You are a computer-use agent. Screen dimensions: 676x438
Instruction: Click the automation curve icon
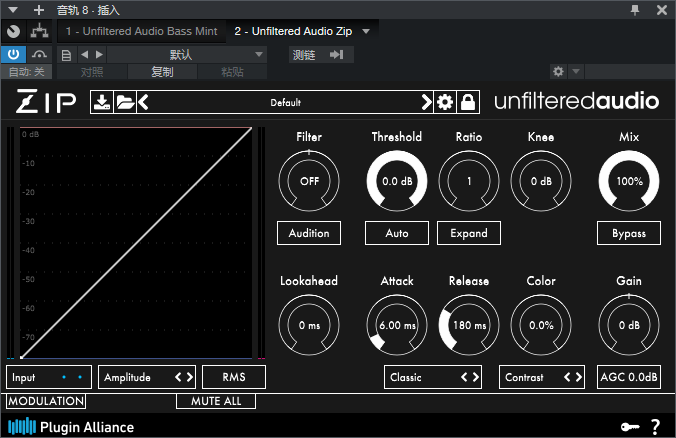39,55
